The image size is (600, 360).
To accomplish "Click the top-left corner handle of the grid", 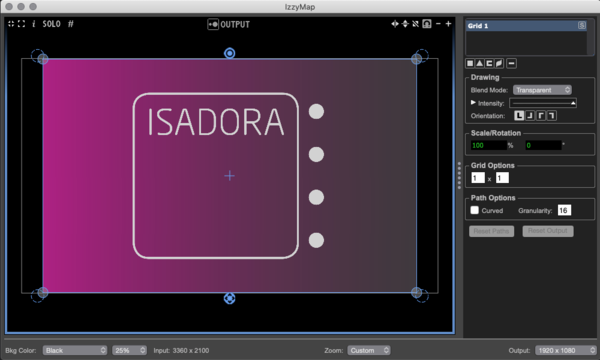I will pos(43,59).
